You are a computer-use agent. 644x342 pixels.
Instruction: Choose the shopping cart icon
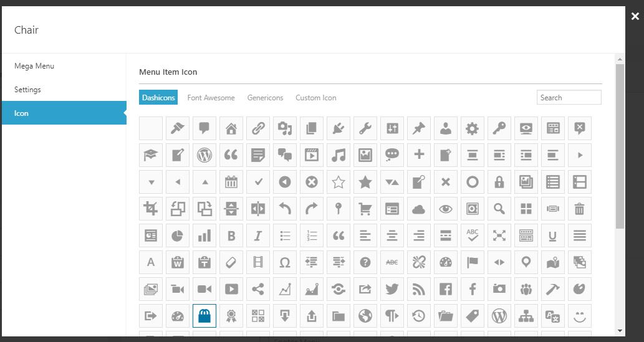[x=365, y=209]
